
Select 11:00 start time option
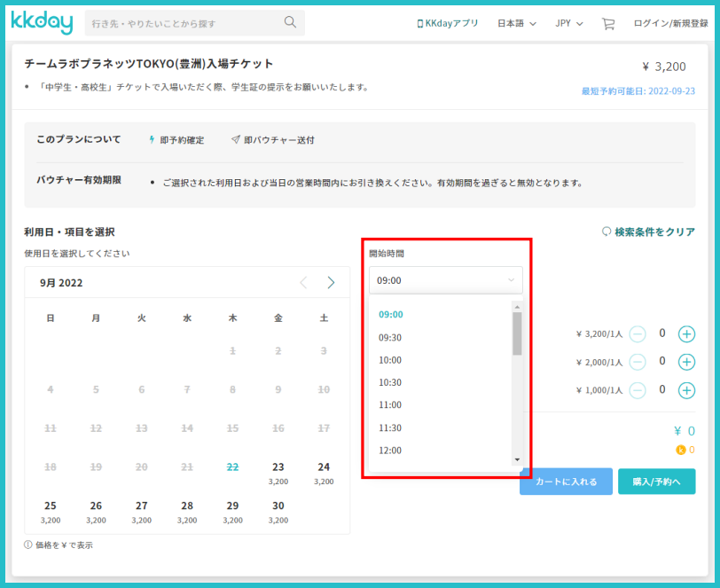coord(390,405)
